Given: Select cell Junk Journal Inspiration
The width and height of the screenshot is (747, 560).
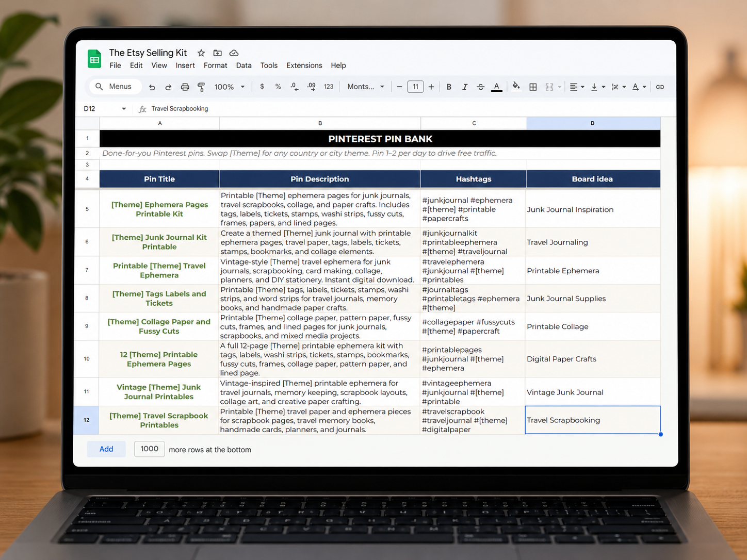Looking at the screenshot, I should click(x=593, y=209).
